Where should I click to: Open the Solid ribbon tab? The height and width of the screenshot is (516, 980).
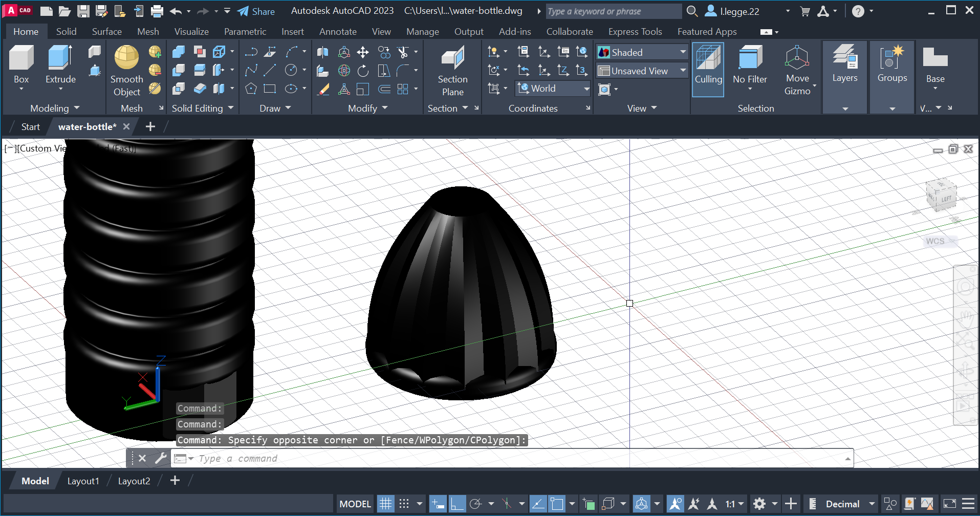(66, 31)
